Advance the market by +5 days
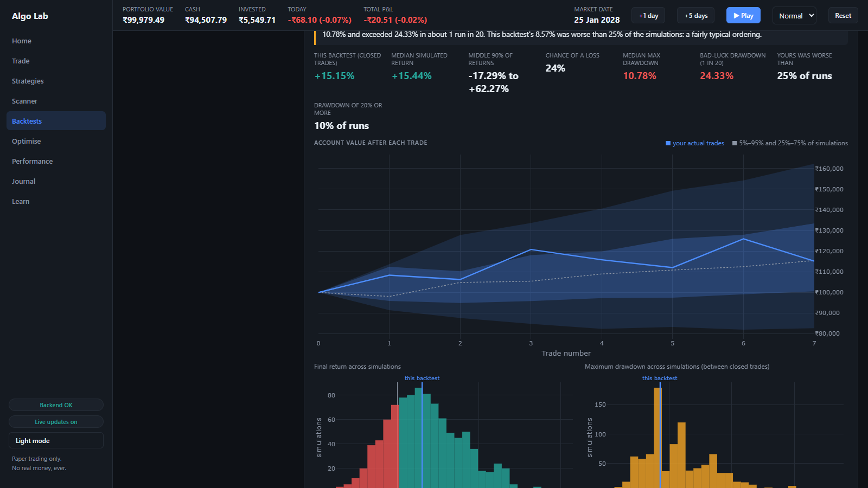The image size is (868, 488). 696,16
